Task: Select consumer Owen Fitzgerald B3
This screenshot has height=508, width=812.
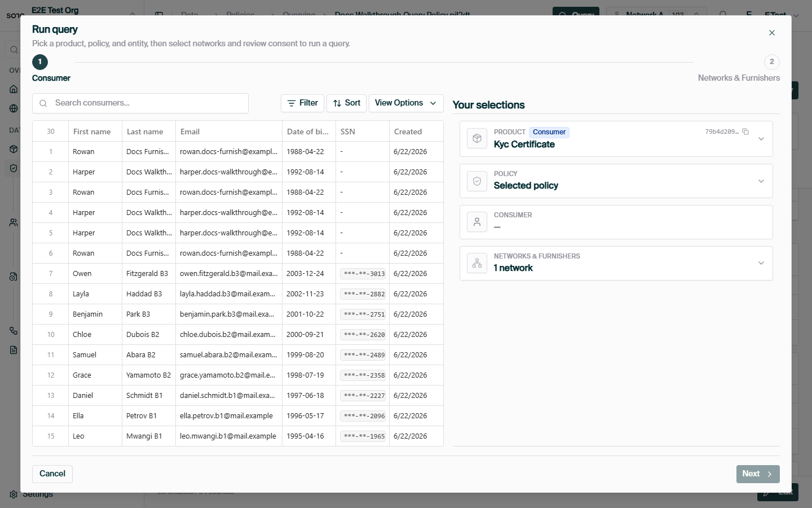Action: (238, 274)
